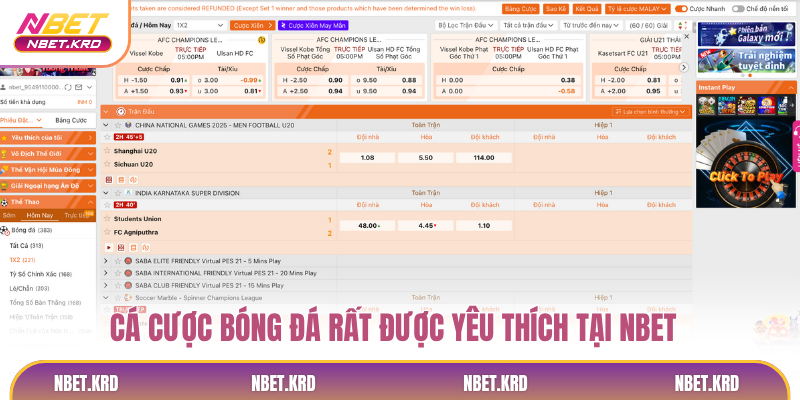
Task: Open Lựa chọn bình thường dropdown
Action: click(652, 112)
